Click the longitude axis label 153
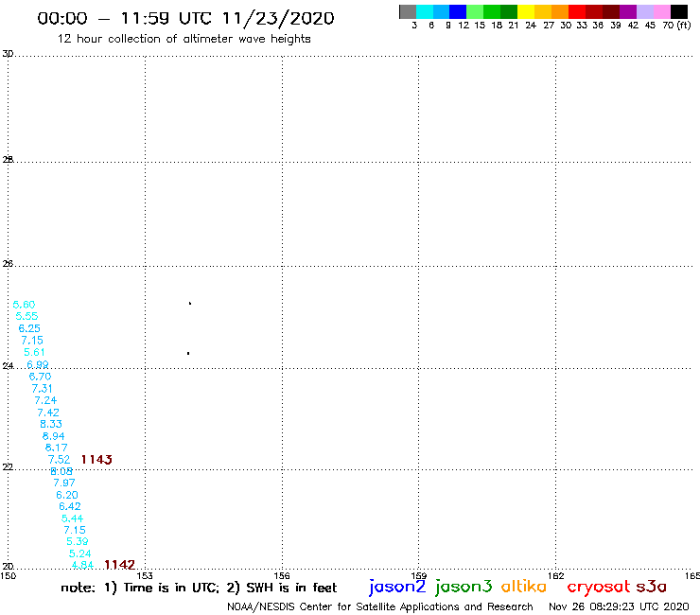The height and width of the screenshot is (615, 700). click(x=145, y=575)
